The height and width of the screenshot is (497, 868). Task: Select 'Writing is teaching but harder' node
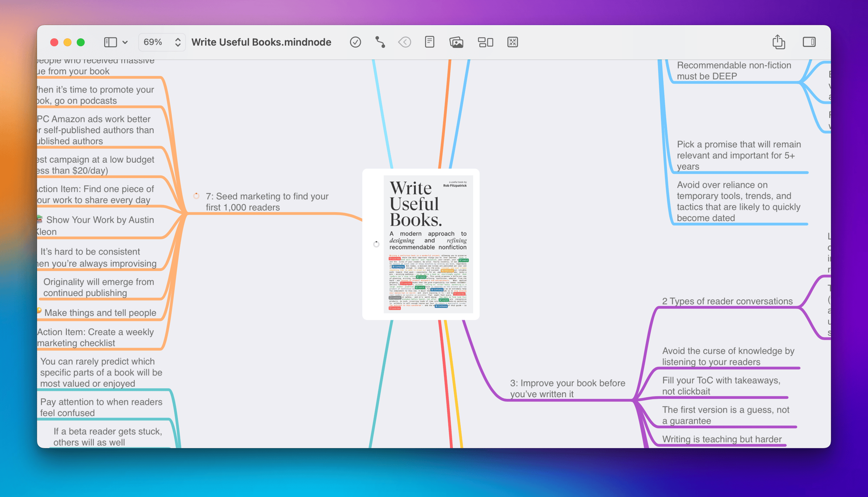coord(722,439)
